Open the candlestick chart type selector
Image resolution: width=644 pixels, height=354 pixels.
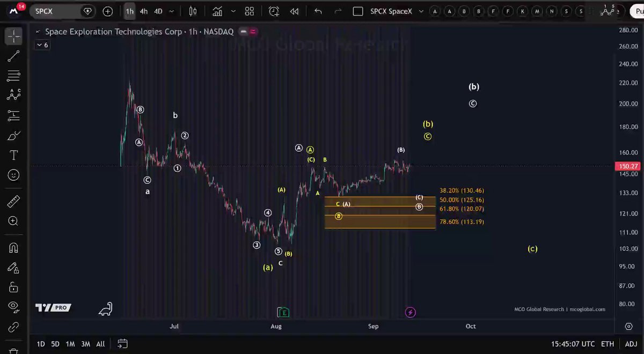(193, 11)
